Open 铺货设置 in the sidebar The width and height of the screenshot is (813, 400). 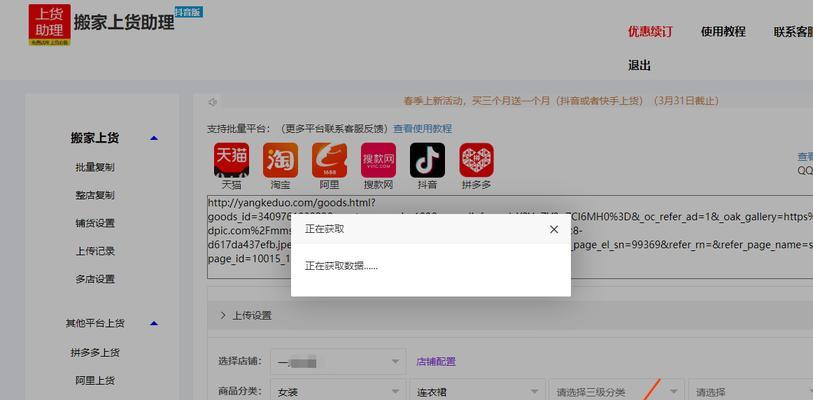pyautogui.click(x=95, y=224)
